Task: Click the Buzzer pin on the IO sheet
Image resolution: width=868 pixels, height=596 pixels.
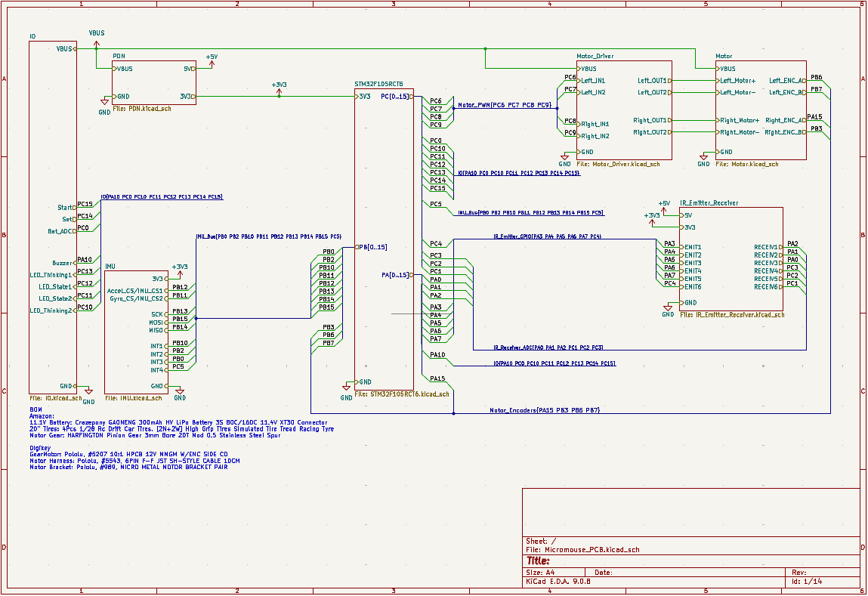Action: coord(64,263)
